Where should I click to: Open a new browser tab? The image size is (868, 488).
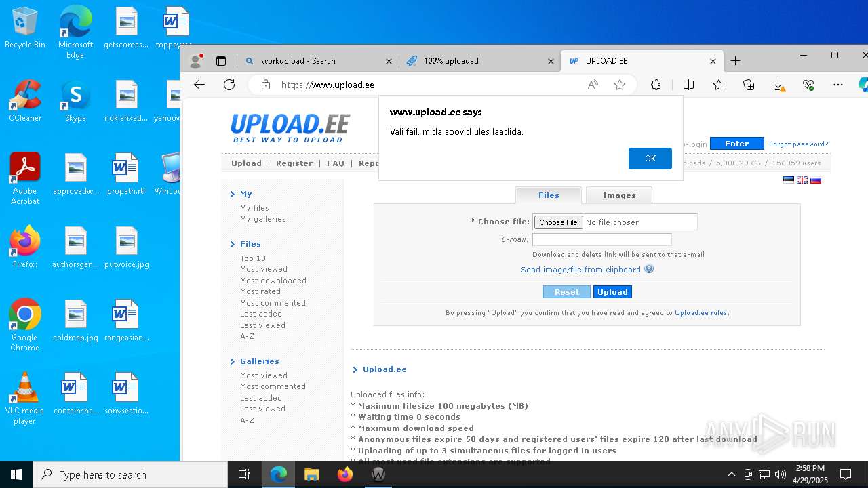coord(735,60)
